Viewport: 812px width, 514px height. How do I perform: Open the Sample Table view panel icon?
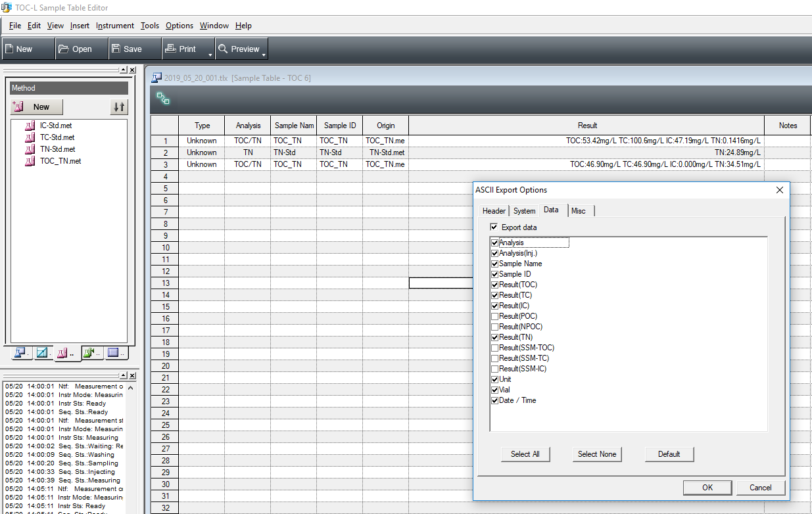coord(20,353)
